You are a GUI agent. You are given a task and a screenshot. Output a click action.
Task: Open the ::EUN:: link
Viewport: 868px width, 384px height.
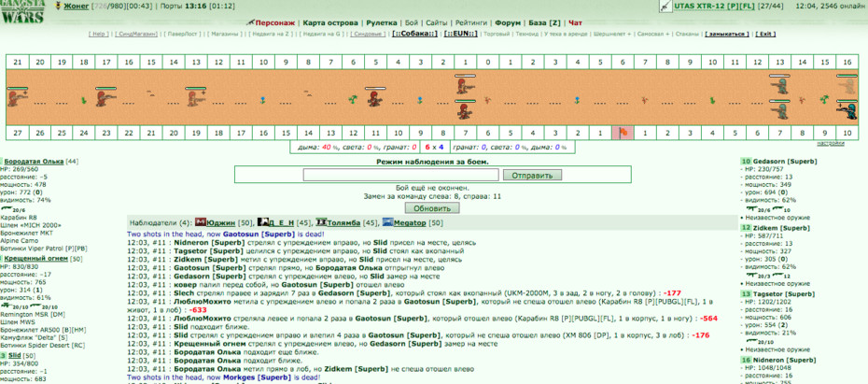[460, 34]
